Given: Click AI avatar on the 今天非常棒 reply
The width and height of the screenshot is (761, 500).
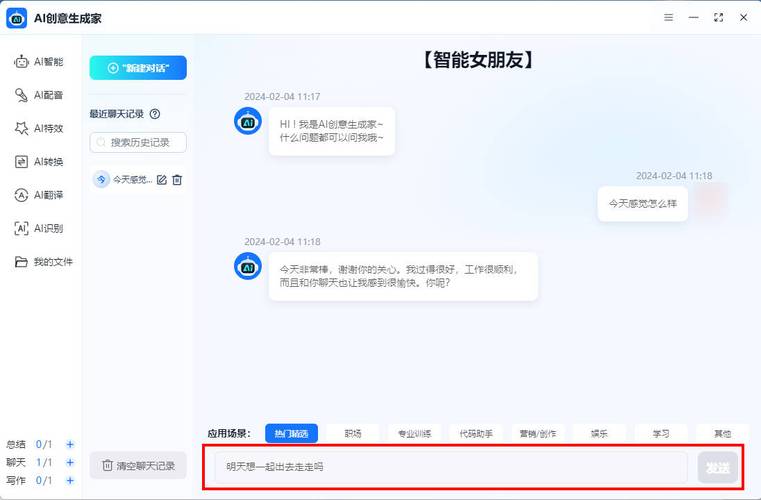Looking at the screenshot, I should point(248,267).
